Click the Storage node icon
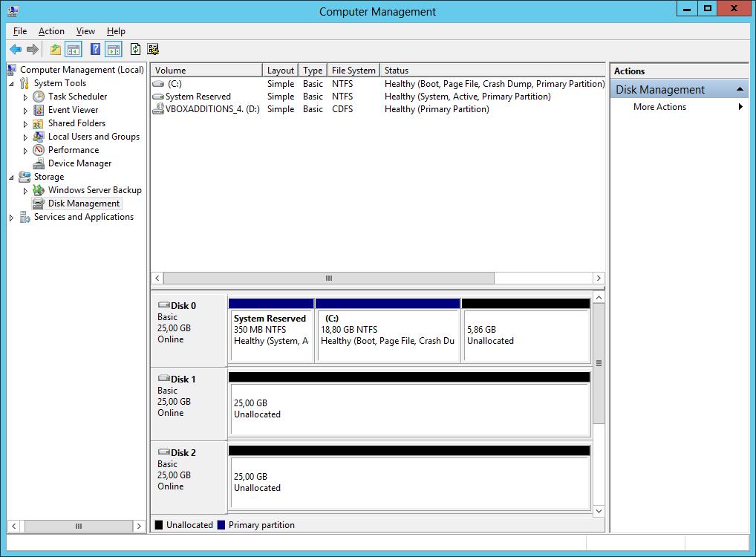The height and width of the screenshot is (557, 756). point(24,177)
